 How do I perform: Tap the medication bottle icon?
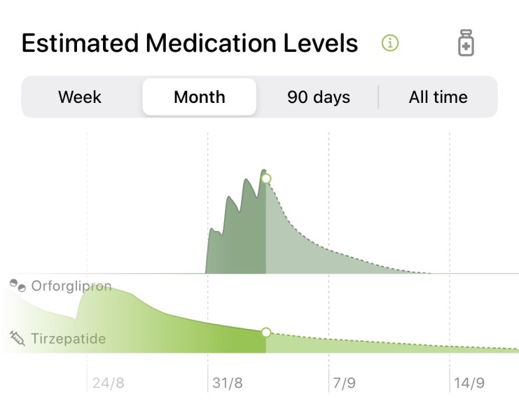[x=466, y=43]
